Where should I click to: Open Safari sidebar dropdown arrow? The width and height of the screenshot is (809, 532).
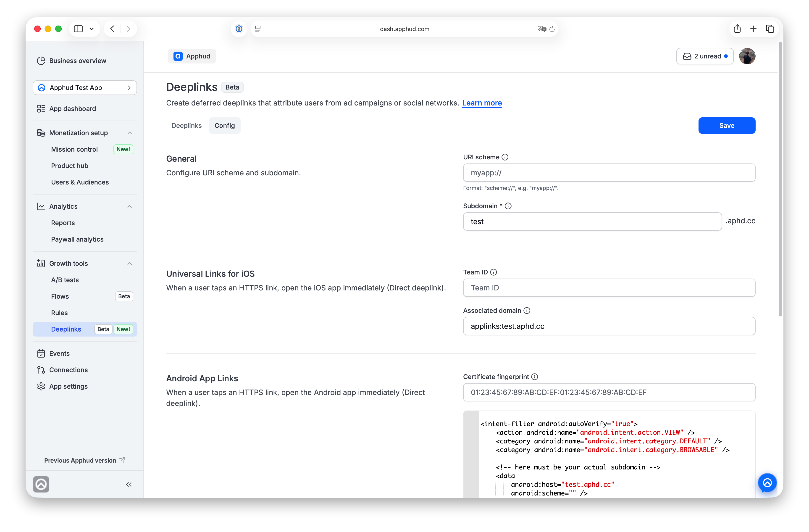pyautogui.click(x=92, y=29)
